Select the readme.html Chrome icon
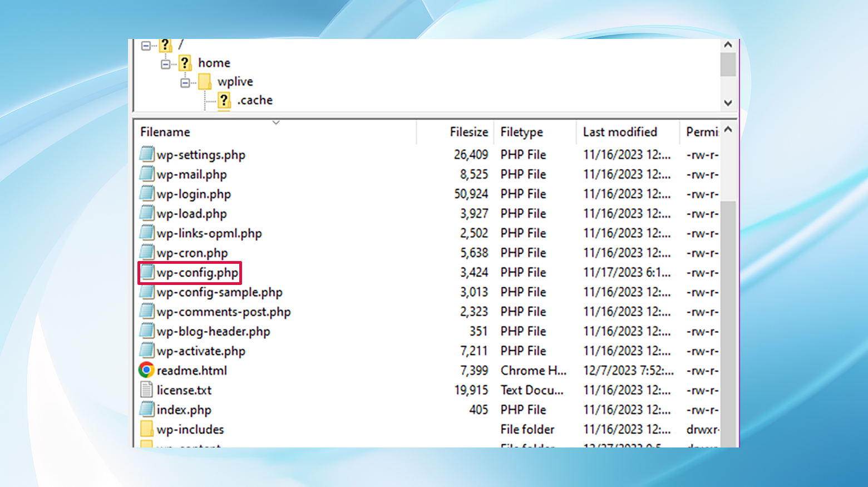The height and width of the screenshot is (487, 868). coord(146,370)
